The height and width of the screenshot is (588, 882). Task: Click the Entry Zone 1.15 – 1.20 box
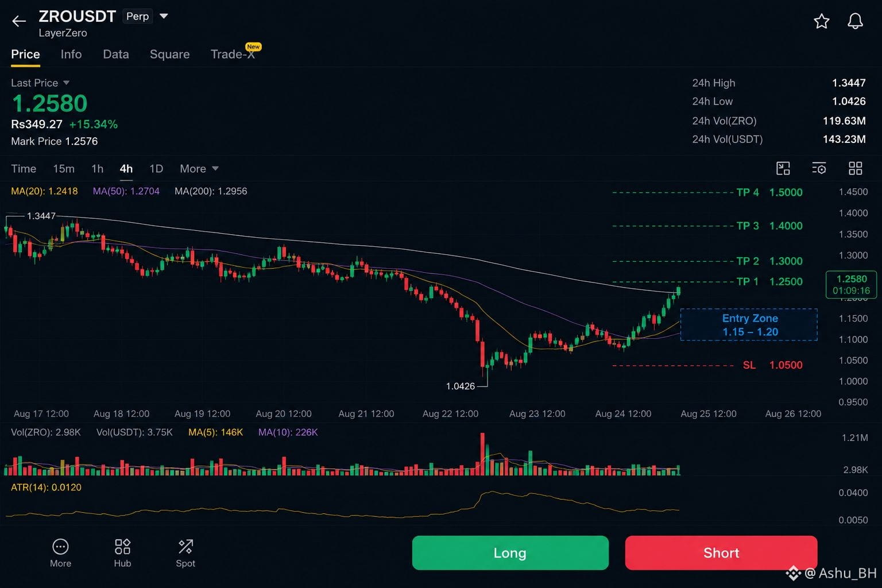749,325
